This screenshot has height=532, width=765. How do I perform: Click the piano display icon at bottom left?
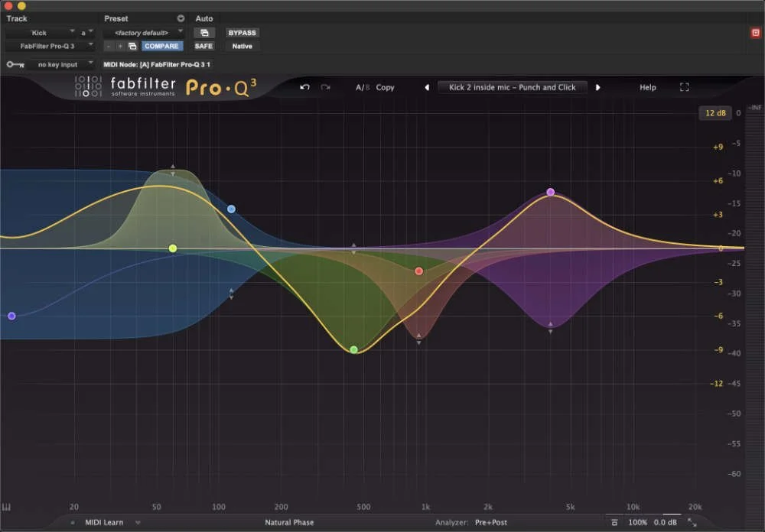(6, 507)
